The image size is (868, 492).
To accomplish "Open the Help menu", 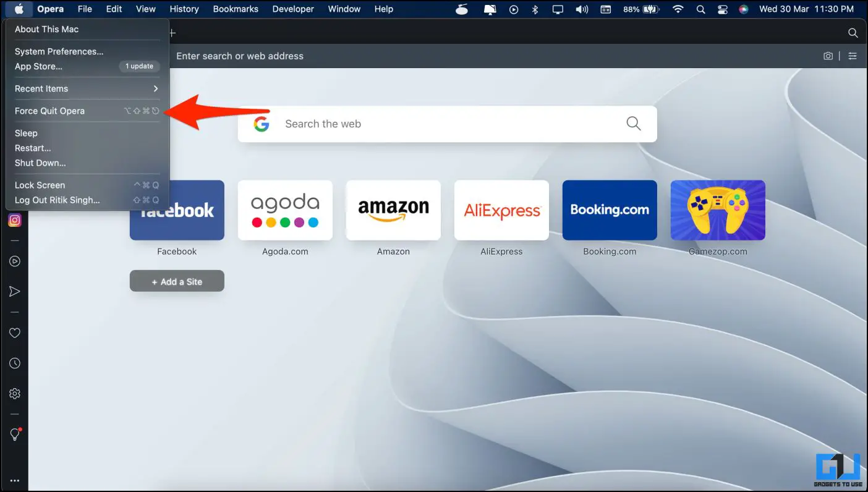I will click(x=384, y=9).
